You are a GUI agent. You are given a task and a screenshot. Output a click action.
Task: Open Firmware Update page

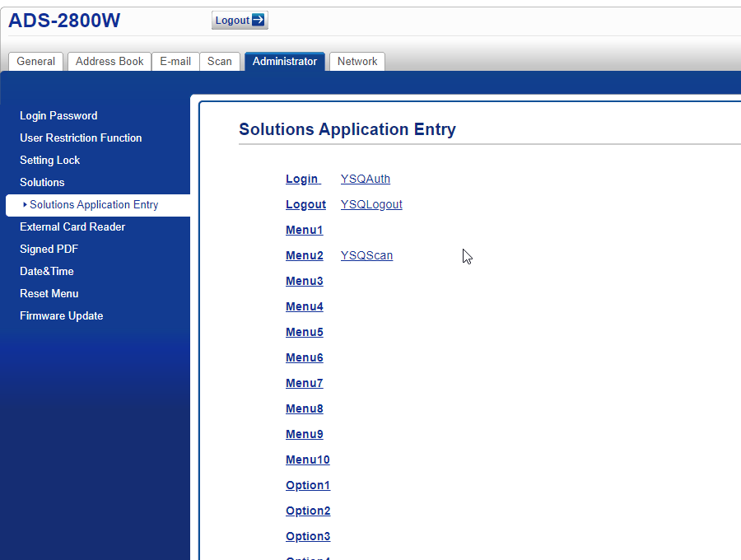[62, 316]
